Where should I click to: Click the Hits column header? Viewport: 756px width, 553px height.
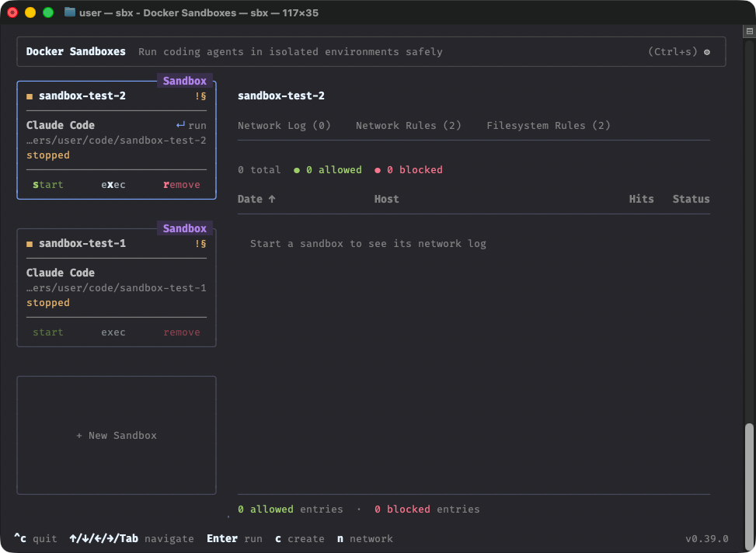[641, 199]
